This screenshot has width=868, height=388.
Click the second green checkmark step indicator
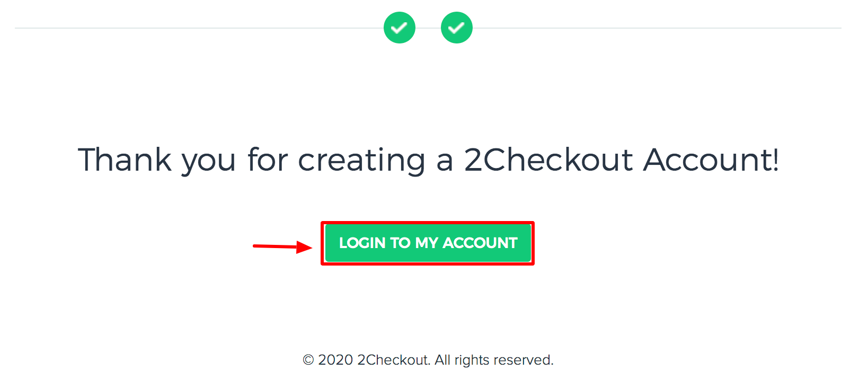456,27
